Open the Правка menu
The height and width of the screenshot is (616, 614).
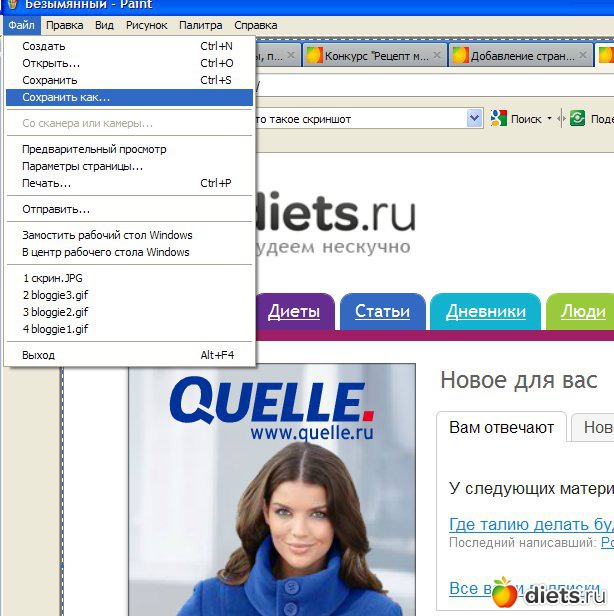[65, 25]
